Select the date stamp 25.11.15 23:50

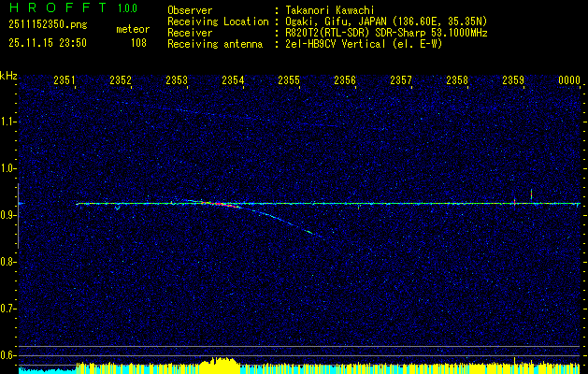click(x=48, y=43)
